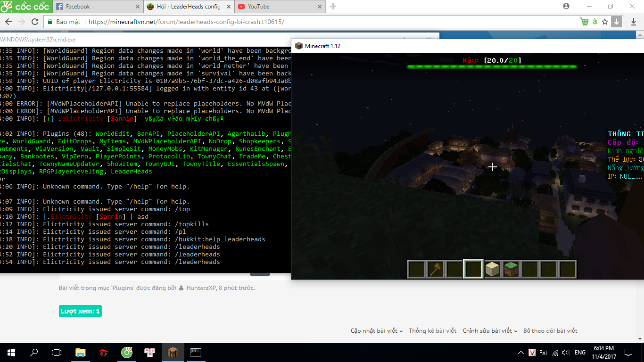Image resolution: width=644 pixels, height=362 pixels.
Task: Open the Wi-Fi network tray icon
Action: pyautogui.click(x=555, y=353)
